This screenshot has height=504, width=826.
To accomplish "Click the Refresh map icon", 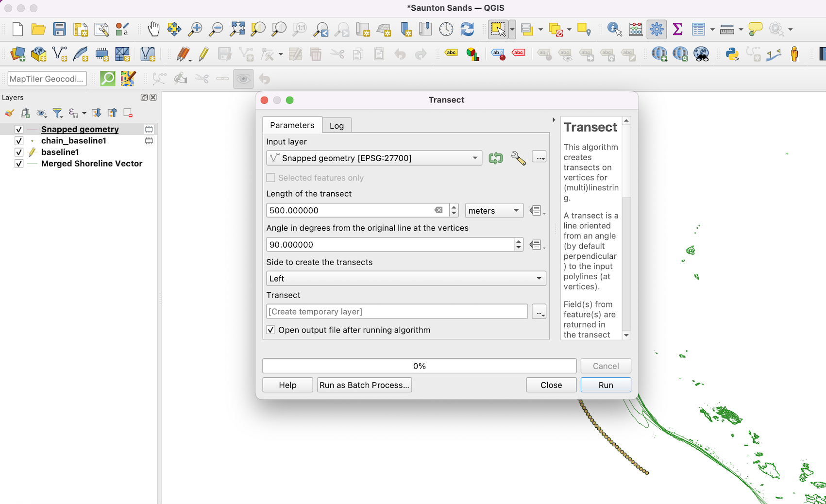I will tap(467, 29).
